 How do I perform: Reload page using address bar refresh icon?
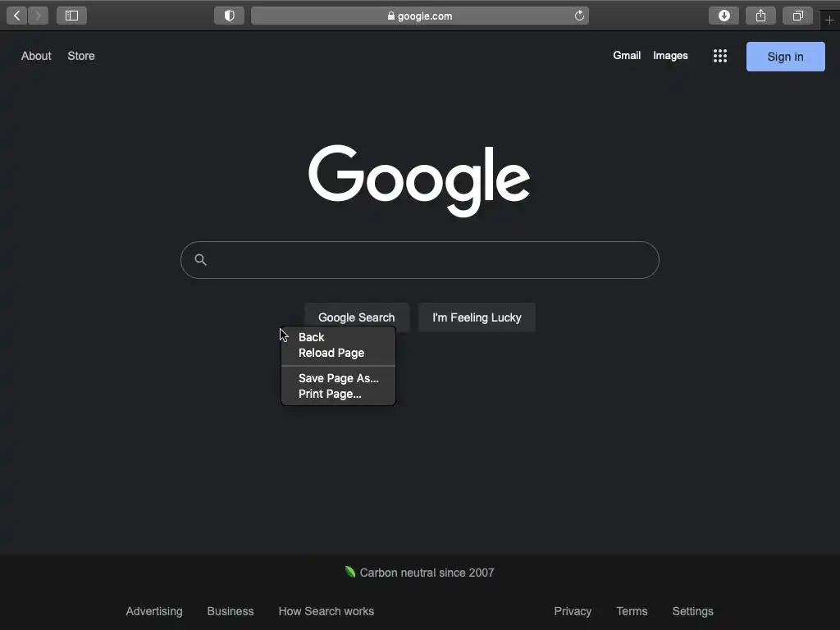point(579,16)
